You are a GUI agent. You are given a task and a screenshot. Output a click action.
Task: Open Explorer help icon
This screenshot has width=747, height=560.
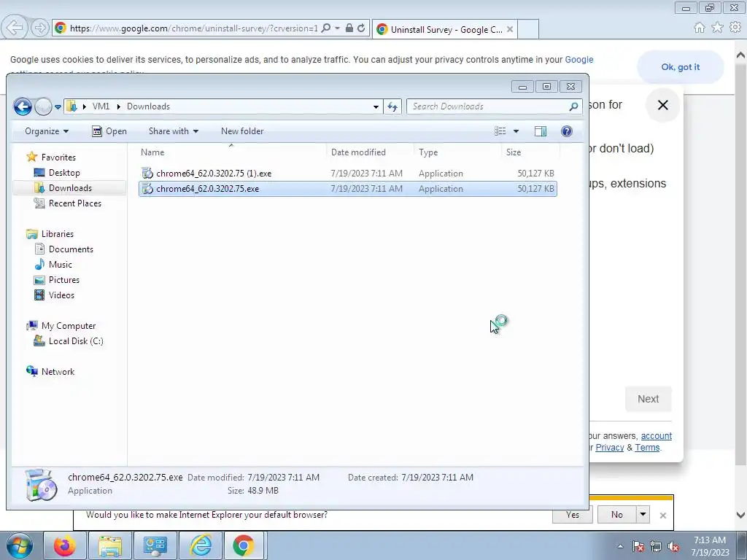click(566, 131)
